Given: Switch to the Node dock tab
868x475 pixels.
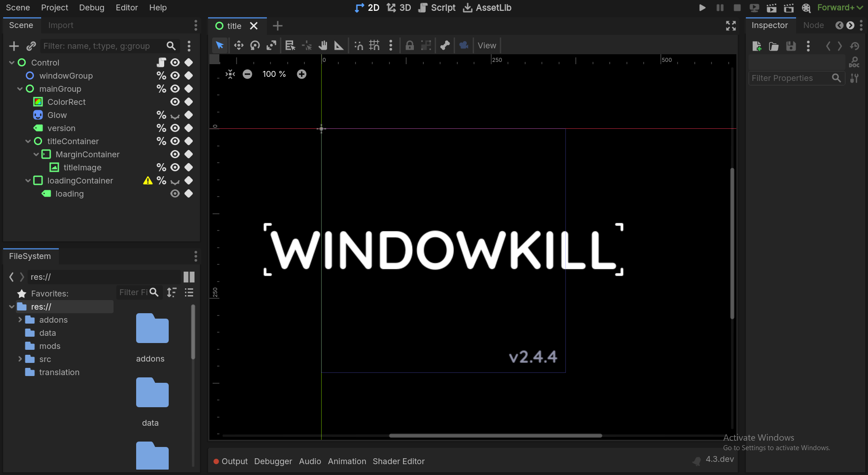Looking at the screenshot, I should pos(813,25).
